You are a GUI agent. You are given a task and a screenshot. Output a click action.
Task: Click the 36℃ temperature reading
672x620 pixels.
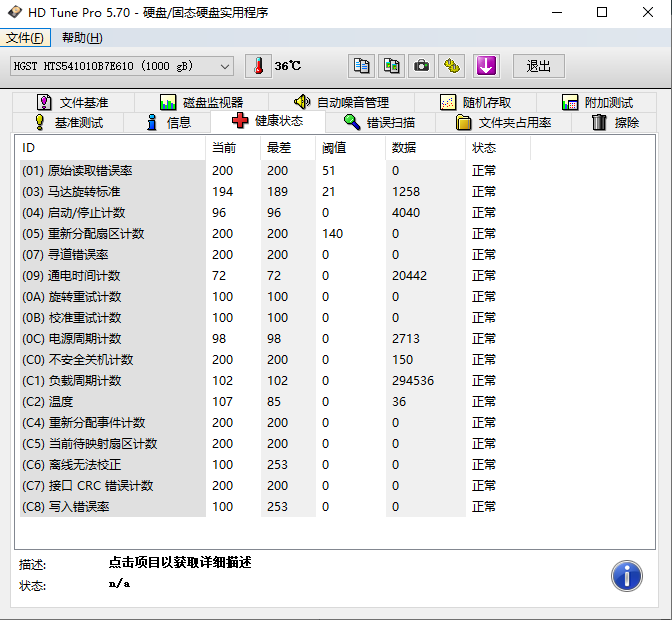pos(288,66)
